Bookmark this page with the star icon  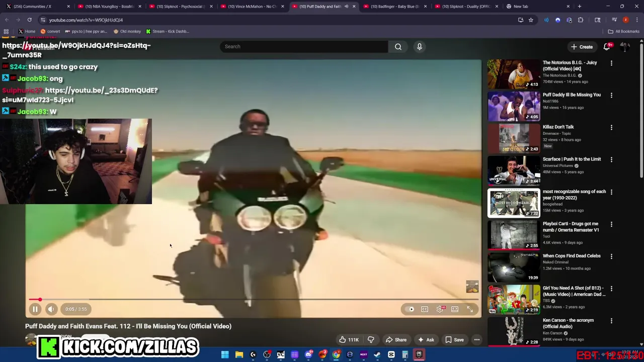(531, 20)
